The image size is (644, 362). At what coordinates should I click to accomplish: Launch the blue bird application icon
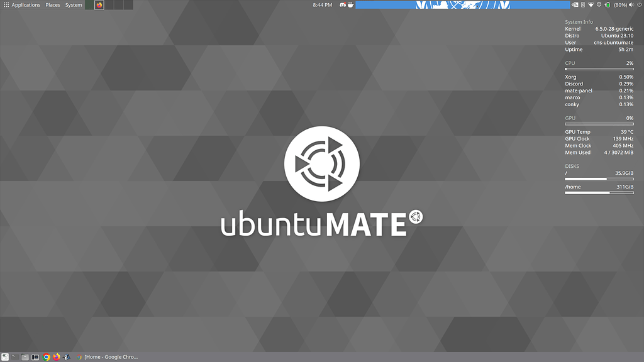pyautogui.click(x=66, y=357)
